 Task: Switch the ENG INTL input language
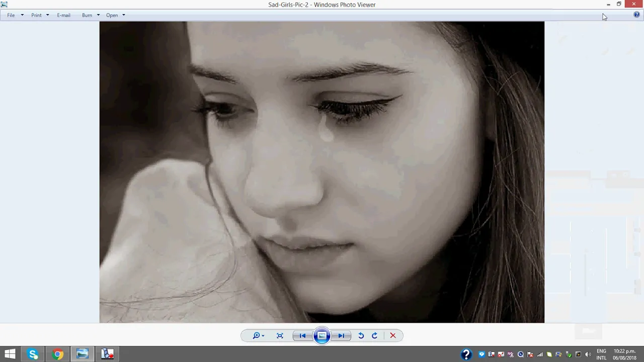[x=601, y=354]
